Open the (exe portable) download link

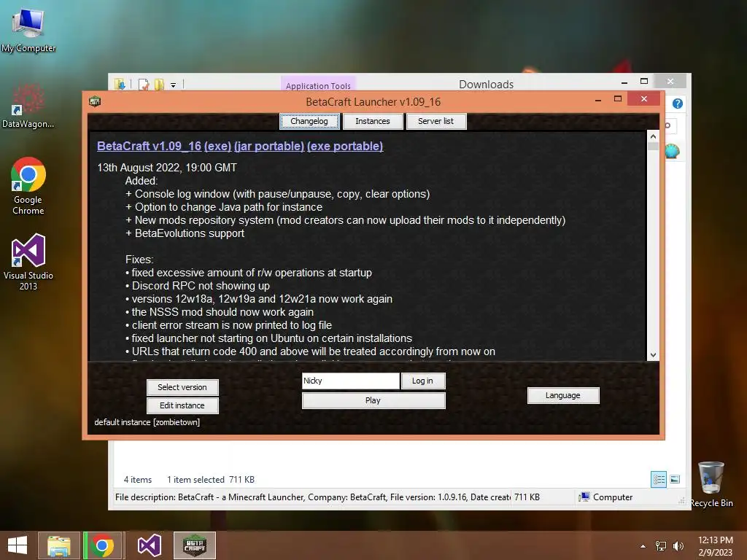click(x=345, y=146)
